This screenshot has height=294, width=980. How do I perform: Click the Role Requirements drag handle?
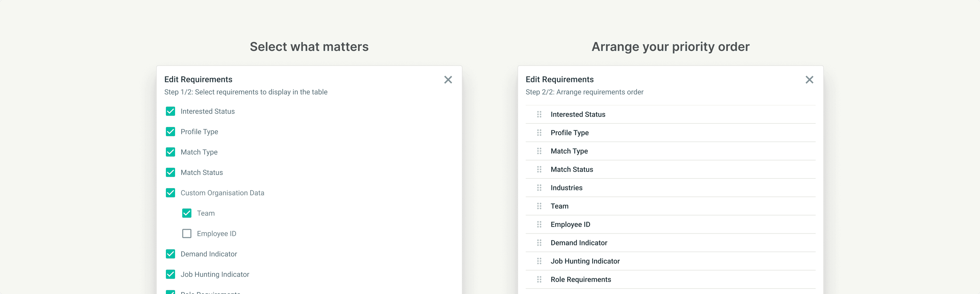539,279
